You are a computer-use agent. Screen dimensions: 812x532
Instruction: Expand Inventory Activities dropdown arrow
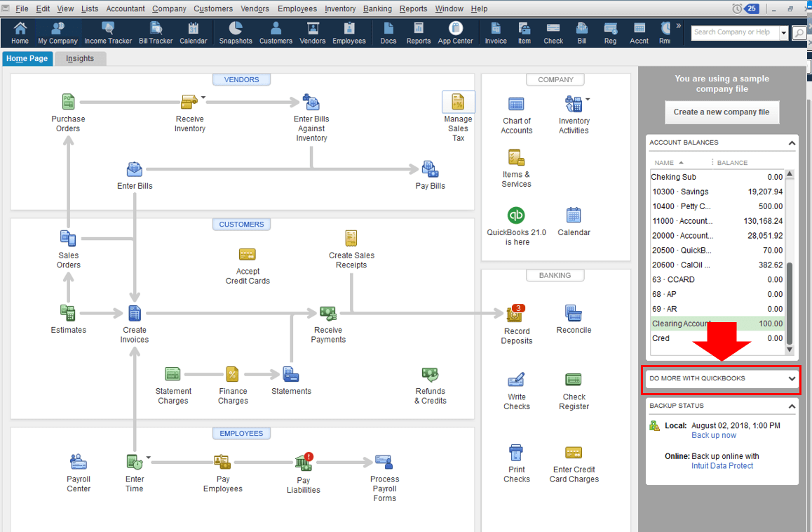click(587, 99)
